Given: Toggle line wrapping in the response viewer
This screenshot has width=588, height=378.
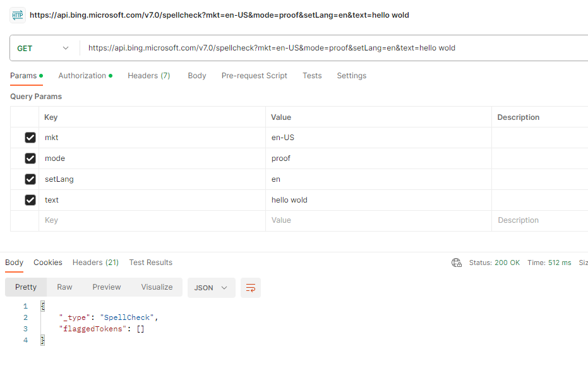Looking at the screenshot, I should 251,287.
